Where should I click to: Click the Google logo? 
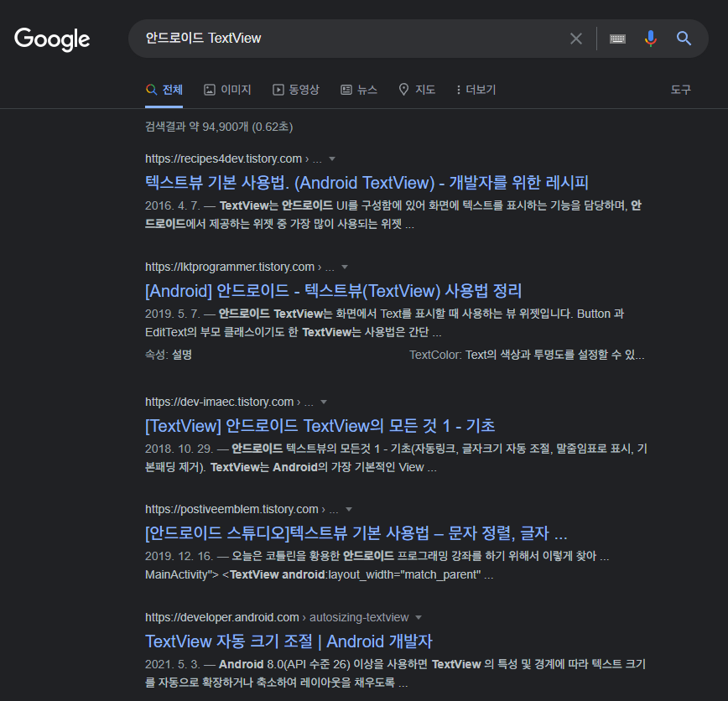[52, 39]
